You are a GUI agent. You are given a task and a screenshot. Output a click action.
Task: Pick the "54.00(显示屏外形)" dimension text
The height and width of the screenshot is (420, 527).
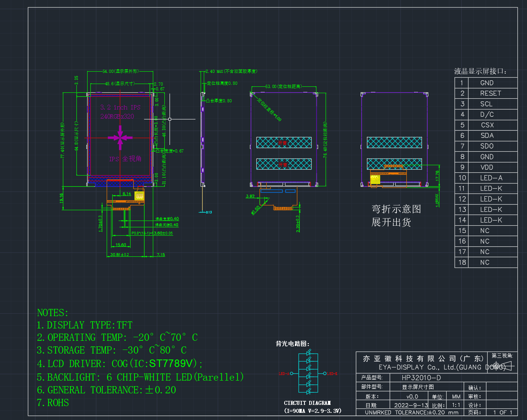tap(121, 71)
